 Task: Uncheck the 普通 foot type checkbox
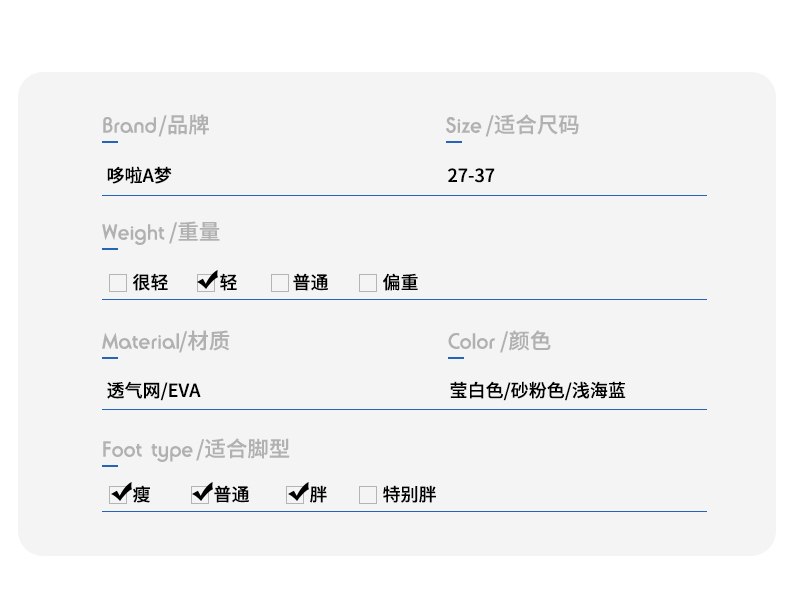[201, 494]
